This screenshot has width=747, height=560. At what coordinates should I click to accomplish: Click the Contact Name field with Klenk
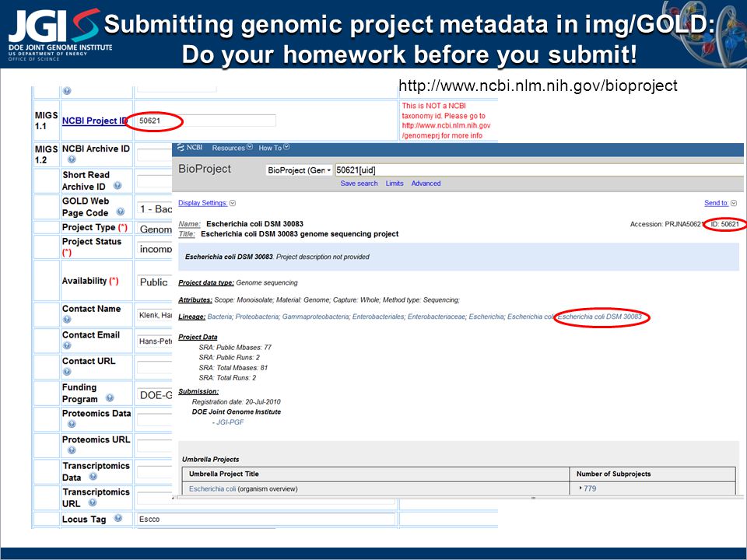(x=154, y=315)
